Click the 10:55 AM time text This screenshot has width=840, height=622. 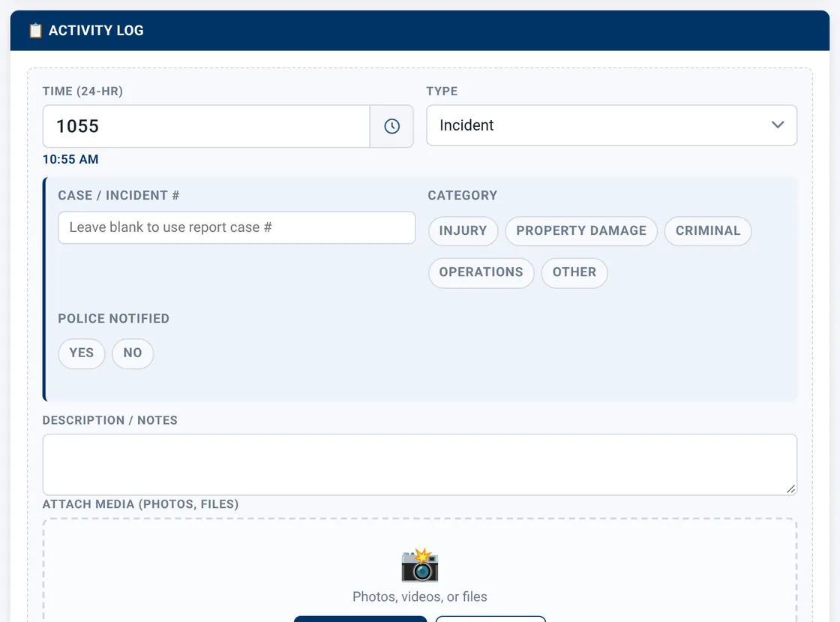pos(70,160)
